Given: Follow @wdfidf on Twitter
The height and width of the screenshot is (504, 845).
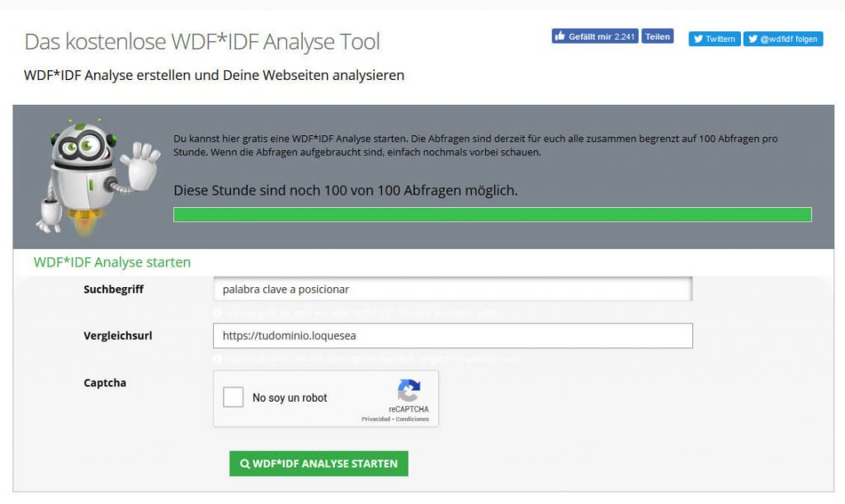Looking at the screenshot, I should point(783,39).
